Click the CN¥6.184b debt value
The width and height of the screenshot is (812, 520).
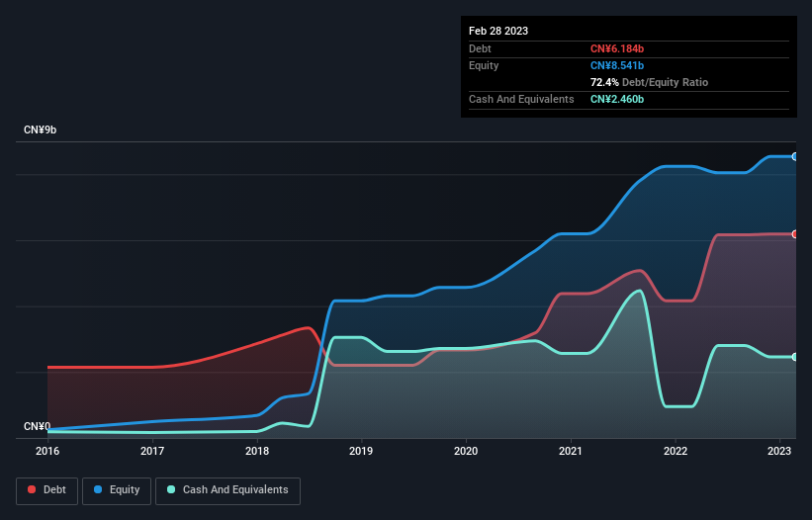pyautogui.click(x=617, y=48)
